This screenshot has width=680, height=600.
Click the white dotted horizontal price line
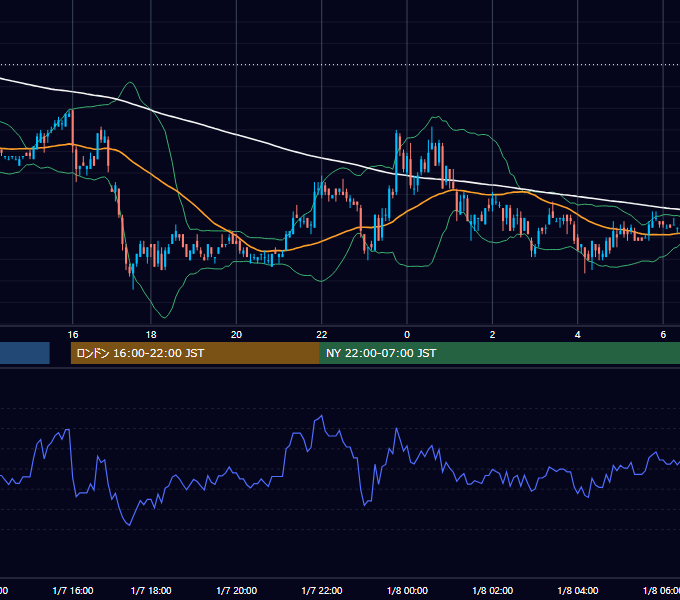[x=340, y=65]
